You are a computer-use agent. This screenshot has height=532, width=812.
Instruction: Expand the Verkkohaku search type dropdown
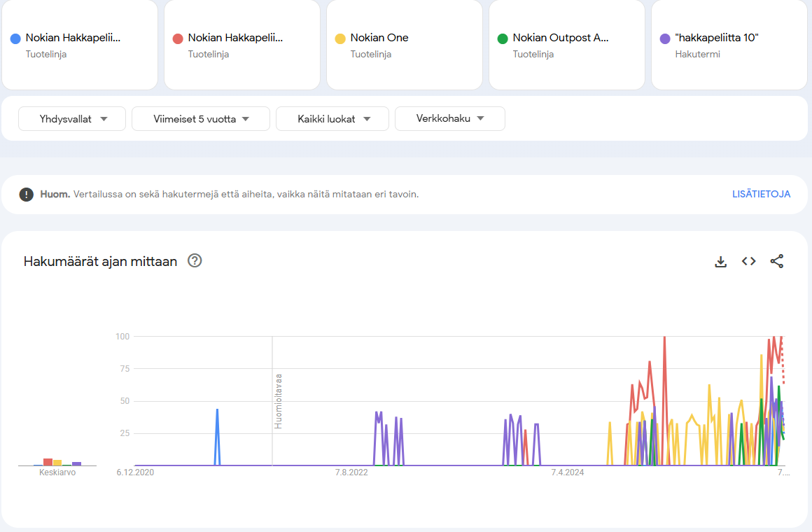pyautogui.click(x=450, y=119)
